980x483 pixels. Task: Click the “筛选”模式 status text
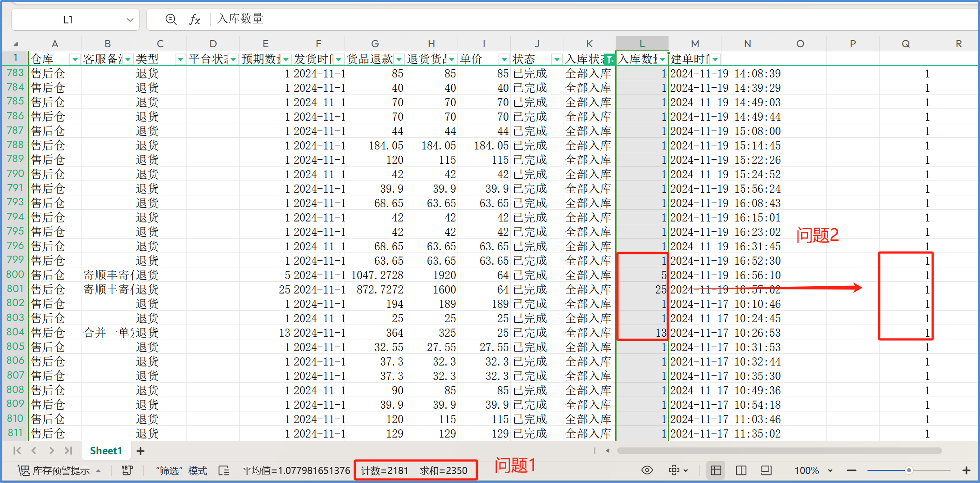tap(181, 470)
